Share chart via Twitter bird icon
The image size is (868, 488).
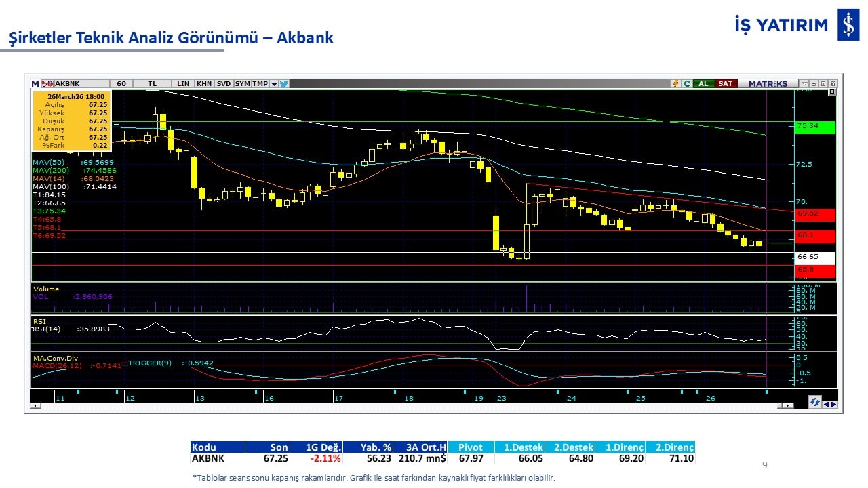284,84
